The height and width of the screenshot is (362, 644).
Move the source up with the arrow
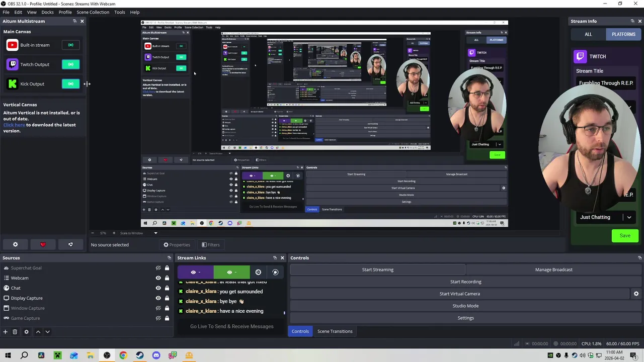(38, 332)
